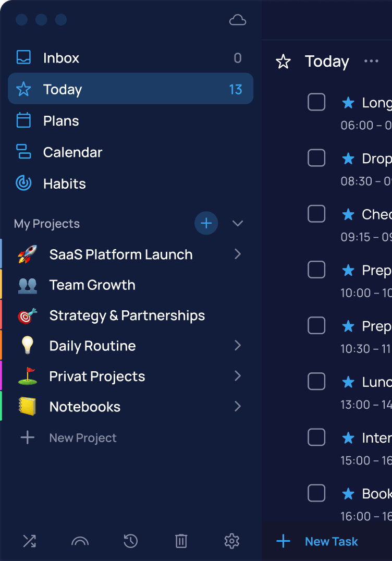The width and height of the screenshot is (392, 561).
Task: Click the blue plus button beside My Projects
Action: click(206, 223)
